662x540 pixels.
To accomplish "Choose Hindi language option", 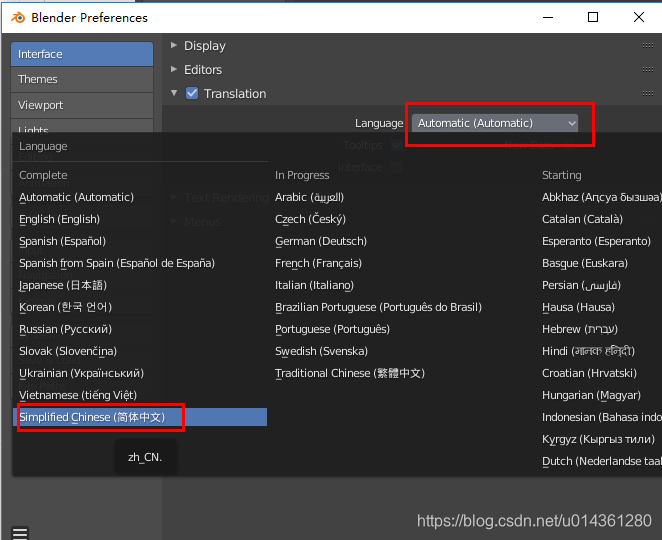I will [x=589, y=351].
